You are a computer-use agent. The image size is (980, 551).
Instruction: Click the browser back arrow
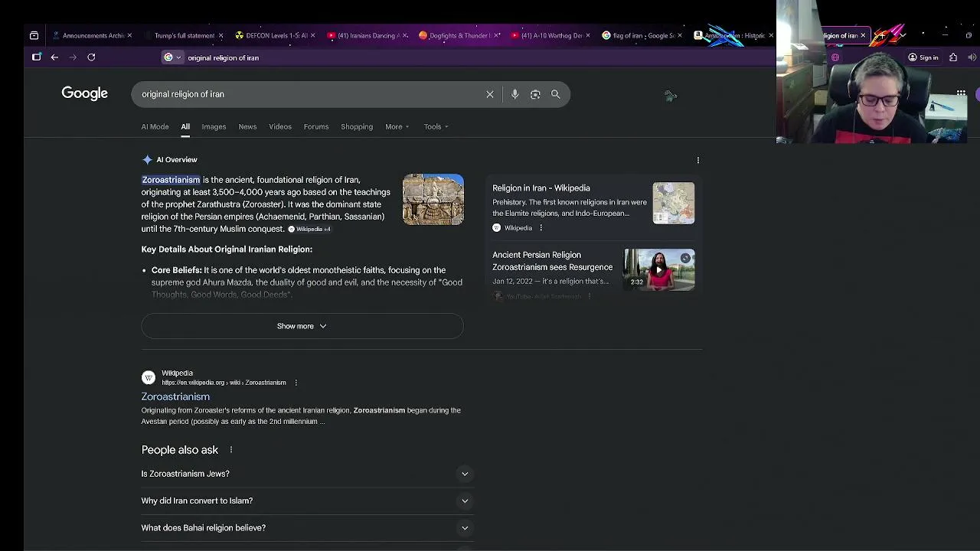(54, 57)
